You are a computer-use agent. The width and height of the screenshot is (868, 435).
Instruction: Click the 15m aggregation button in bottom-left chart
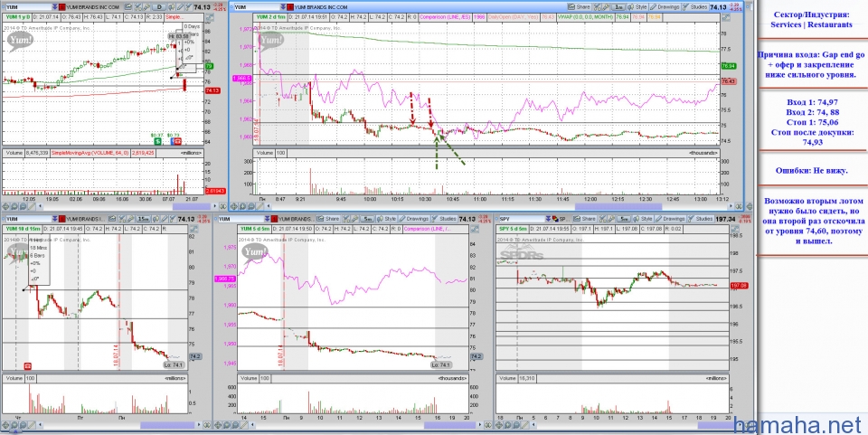[144, 219]
